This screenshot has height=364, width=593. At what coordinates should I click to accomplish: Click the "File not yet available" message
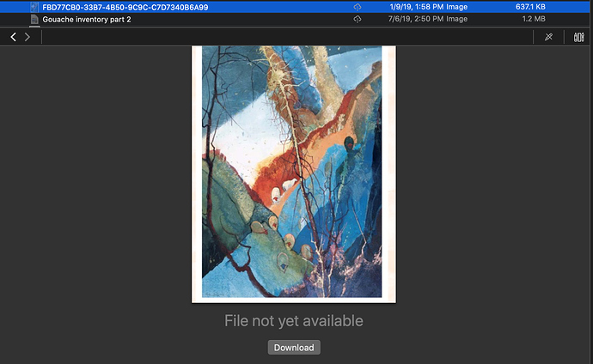click(294, 321)
